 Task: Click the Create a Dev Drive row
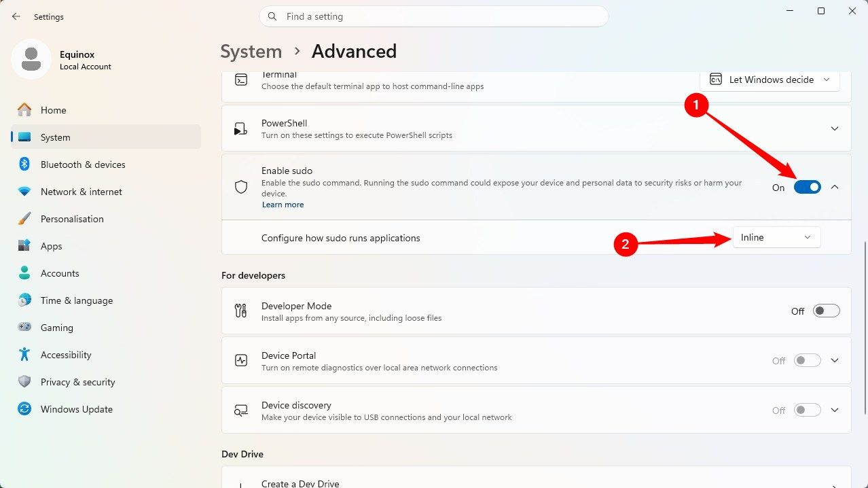coord(537,477)
